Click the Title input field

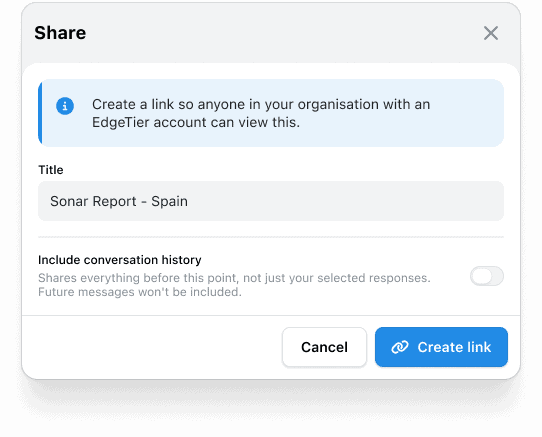click(x=271, y=201)
